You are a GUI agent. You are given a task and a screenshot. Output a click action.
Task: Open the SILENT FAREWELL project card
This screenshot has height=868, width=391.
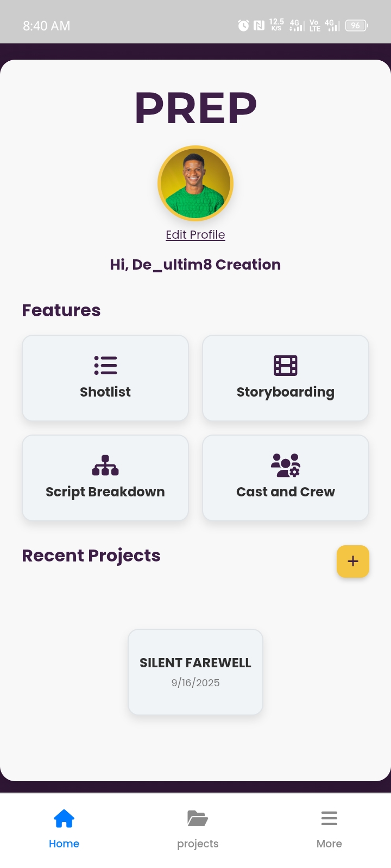tap(195, 672)
